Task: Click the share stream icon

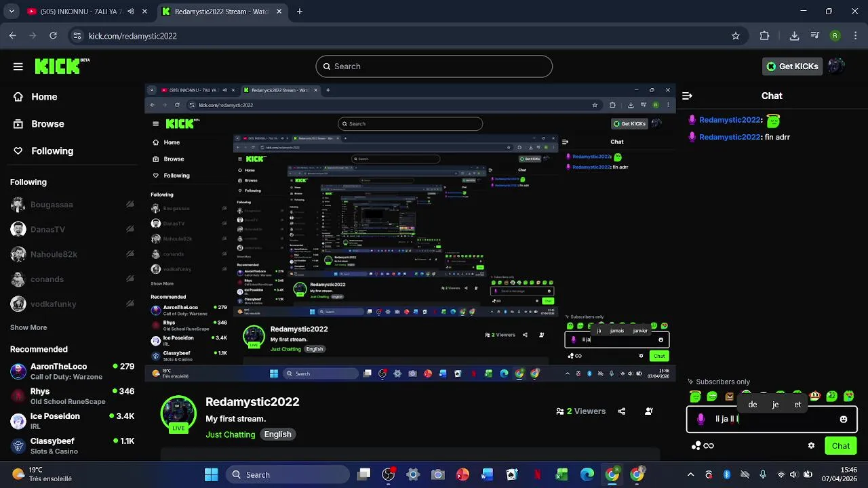Action: pyautogui.click(x=622, y=411)
